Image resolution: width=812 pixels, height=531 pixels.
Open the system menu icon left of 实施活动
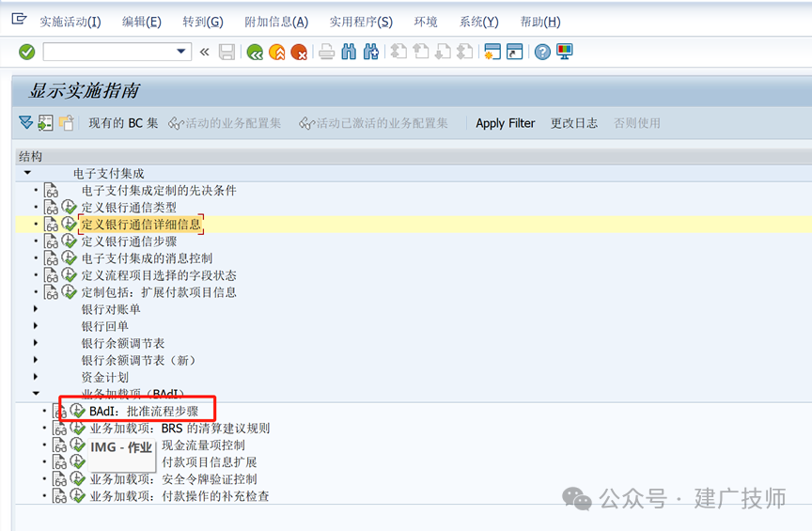coord(19,20)
